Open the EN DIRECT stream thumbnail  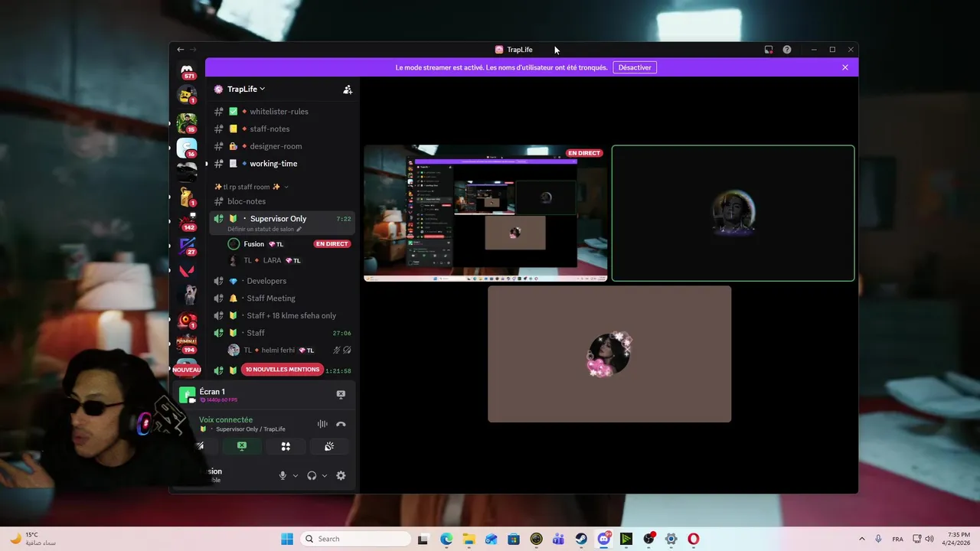[x=485, y=214]
